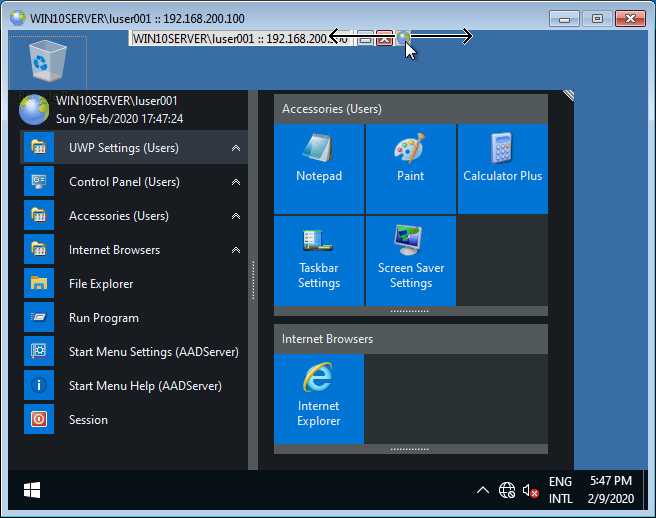
Task: Open Calculator Plus tile
Action: 502,168
